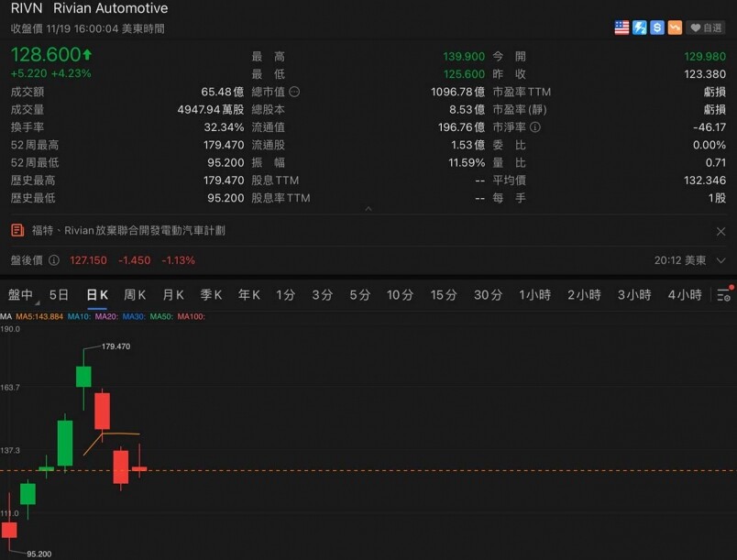Add RIVN to watchlist via 自選 button
This screenshot has width=737, height=560.
pyautogui.click(x=706, y=28)
